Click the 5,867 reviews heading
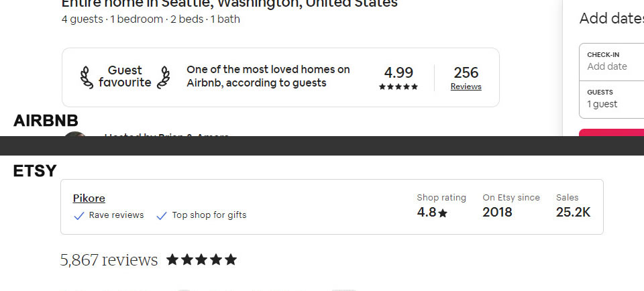Viewport: 644px width, 291px height. [x=109, y=260]
